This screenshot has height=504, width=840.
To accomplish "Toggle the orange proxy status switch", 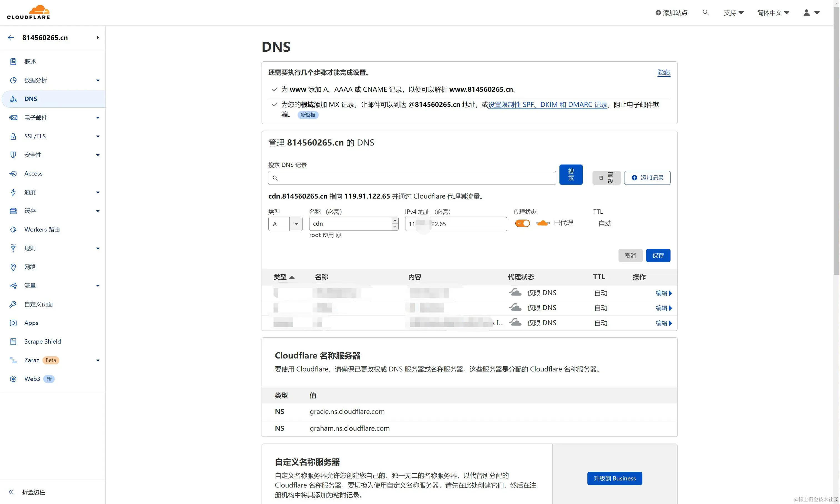I will tap(522, 223).
